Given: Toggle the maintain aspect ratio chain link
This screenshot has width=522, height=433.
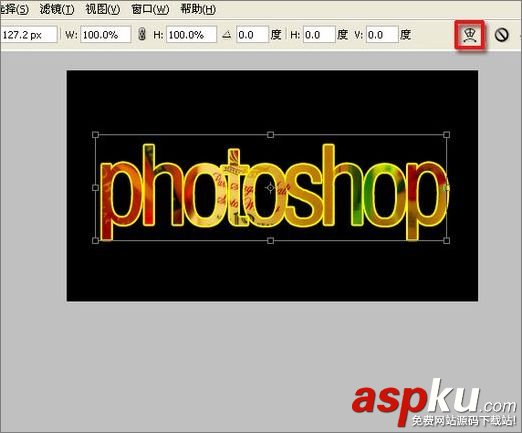Looking at the screenshot, I should (x=142, y=35).
